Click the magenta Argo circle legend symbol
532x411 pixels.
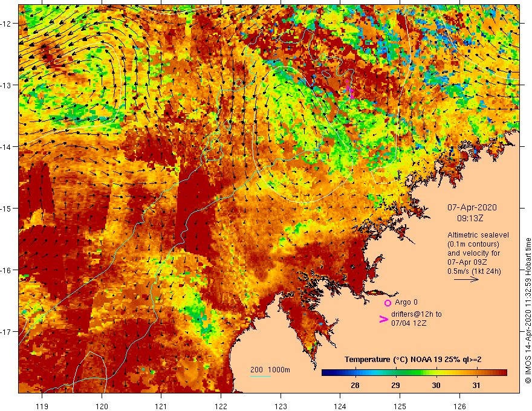(x=388, y=303)
